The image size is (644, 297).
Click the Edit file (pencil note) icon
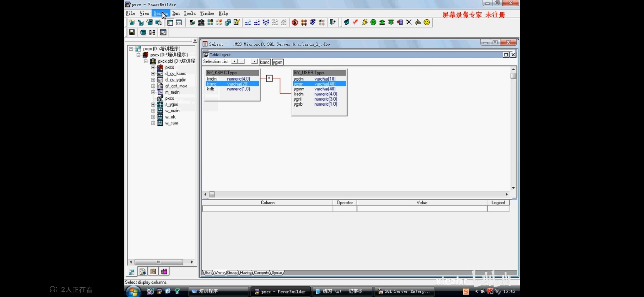[237, 22]
